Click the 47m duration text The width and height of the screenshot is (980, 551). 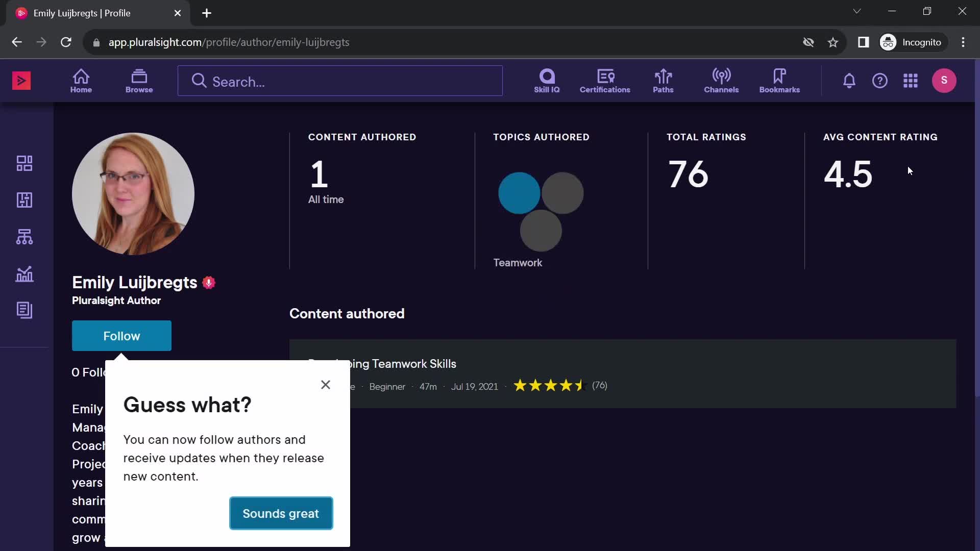pyautogui.click(x=428, y=387)
